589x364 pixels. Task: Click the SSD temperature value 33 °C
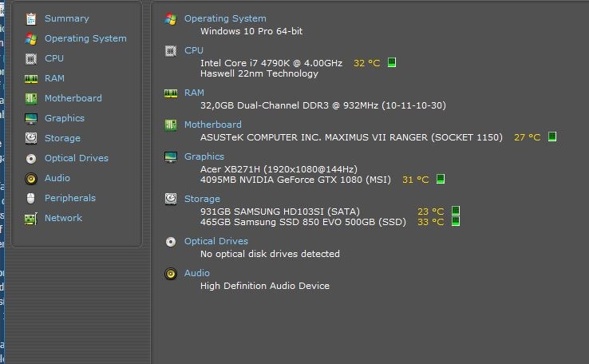pyautogui.click(x=431, y=222)
